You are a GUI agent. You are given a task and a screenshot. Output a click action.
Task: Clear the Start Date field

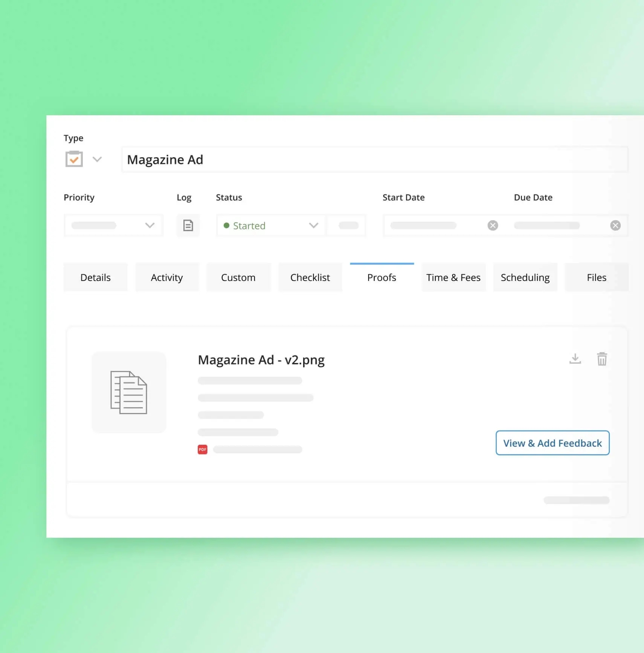pos(493,225)
